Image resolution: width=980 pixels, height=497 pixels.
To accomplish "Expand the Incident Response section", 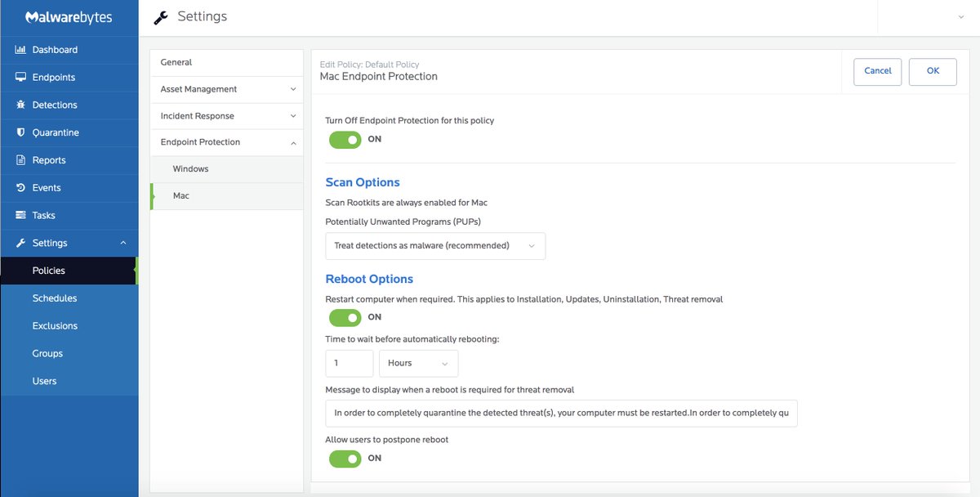I will [x=226, y=116].
